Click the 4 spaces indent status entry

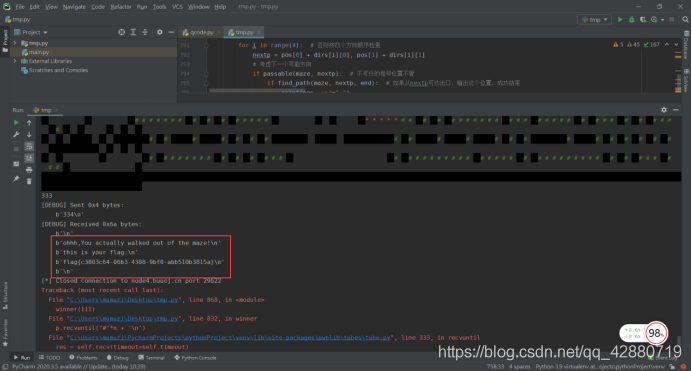coord(519,367)
